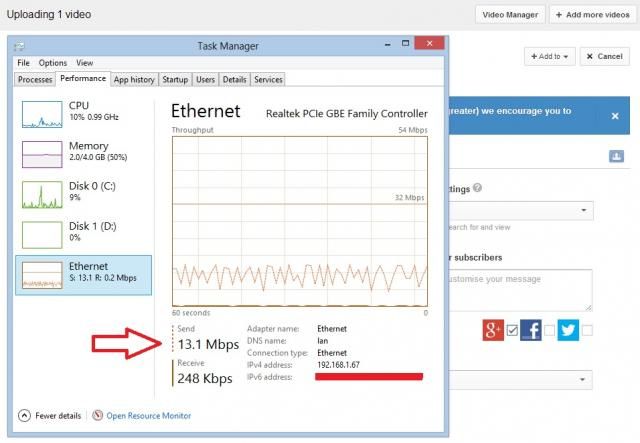Click the Twitter share icon
The width and height of the screenshot is (640, 443).
pos(568,330)
